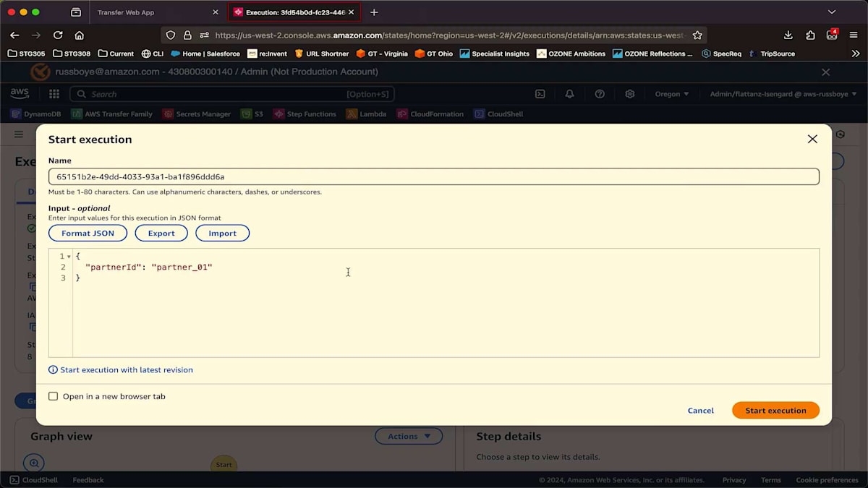Screen dimensions: 868x488
Task: Click the orange Start execution button
Action: click(775, 410)
